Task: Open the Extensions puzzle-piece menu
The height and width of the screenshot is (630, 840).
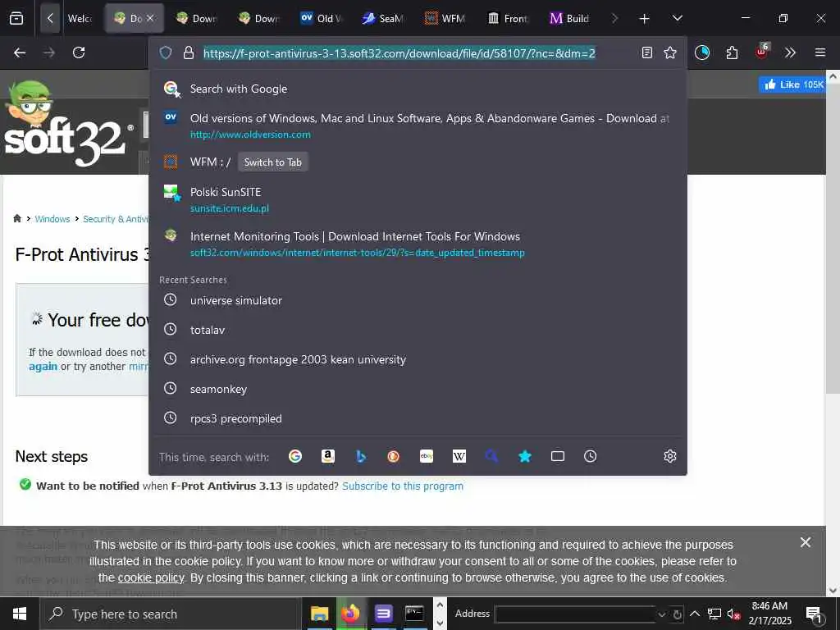Action: point(732,52)
